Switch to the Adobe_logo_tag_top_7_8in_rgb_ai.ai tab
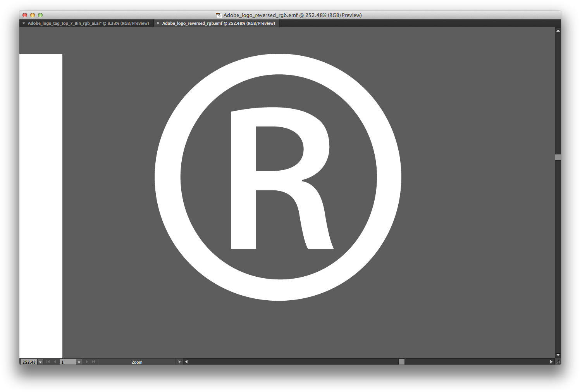The image size is (580, 392). tap(88, 24)
